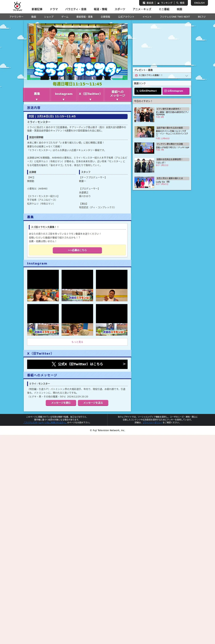Click the X logo on black banner
The height and width of the screenshot is (644, 215).
(x=54, y=364)
